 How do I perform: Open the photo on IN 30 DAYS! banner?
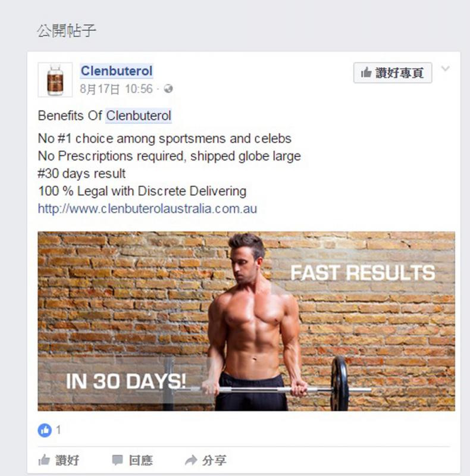click(126, 381)
